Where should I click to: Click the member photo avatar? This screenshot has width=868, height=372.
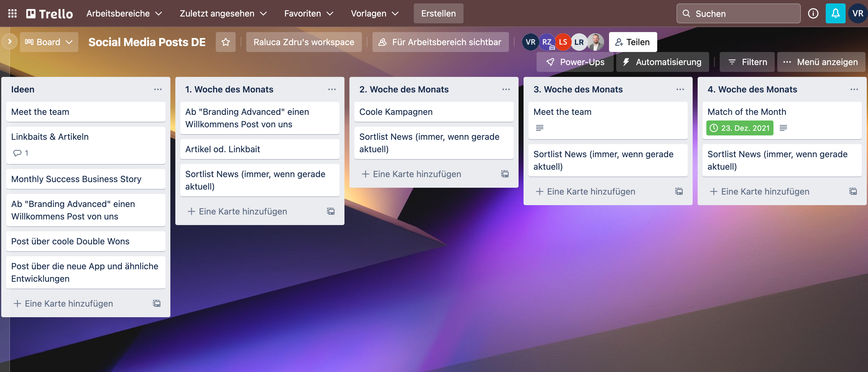(595, 42)
